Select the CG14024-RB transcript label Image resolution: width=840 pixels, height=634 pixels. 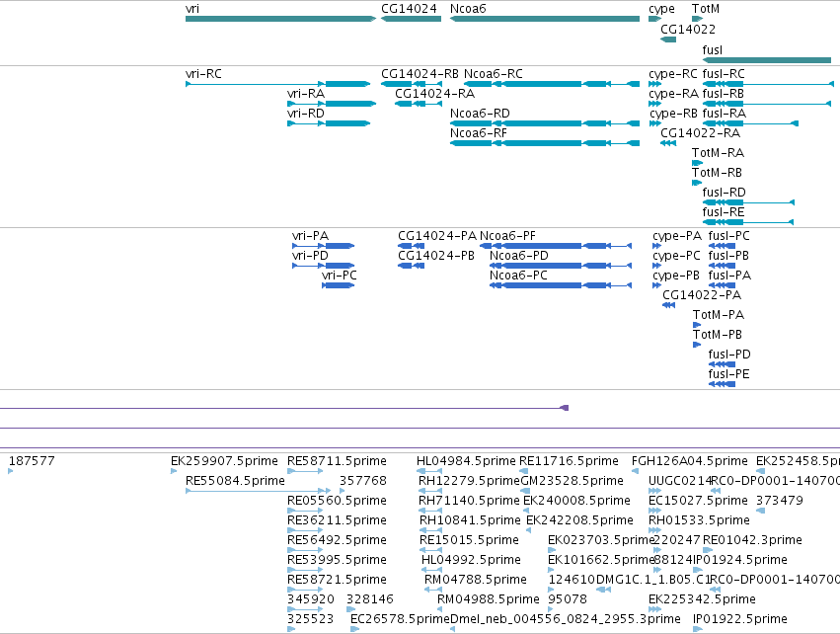pos(420,73)
